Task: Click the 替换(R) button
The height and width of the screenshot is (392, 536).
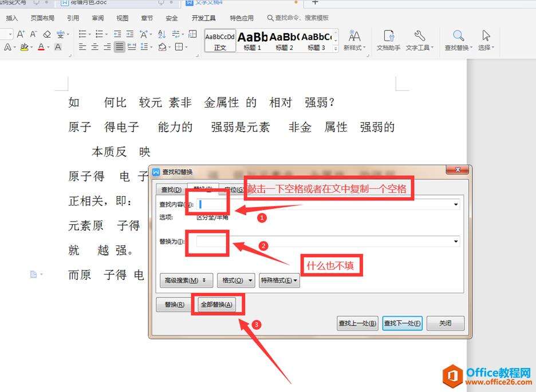Action: coord(175,304)
